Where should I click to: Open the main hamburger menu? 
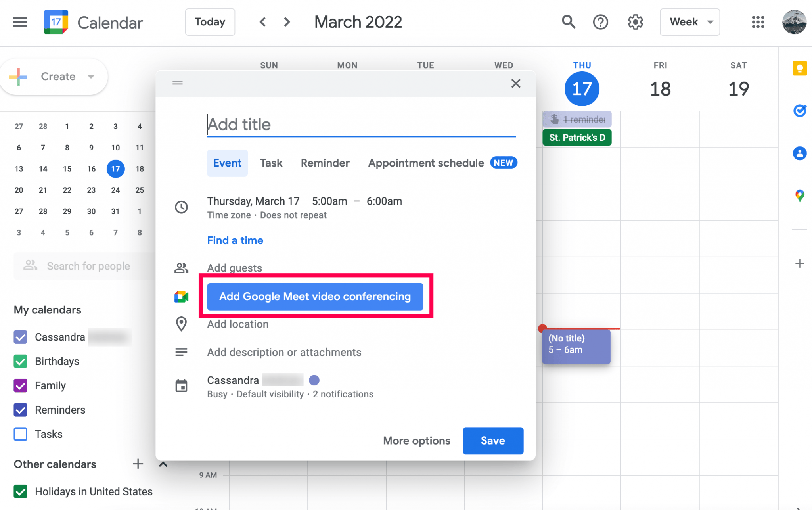[x=20, y=22]
